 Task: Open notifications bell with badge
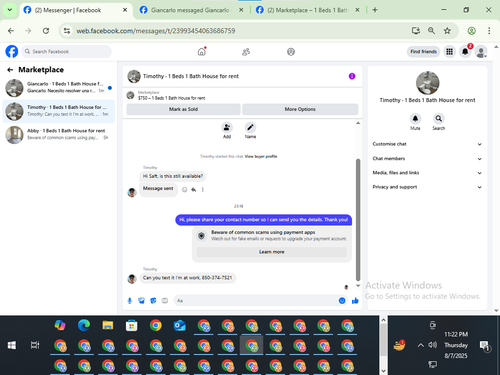coord(465,52)
